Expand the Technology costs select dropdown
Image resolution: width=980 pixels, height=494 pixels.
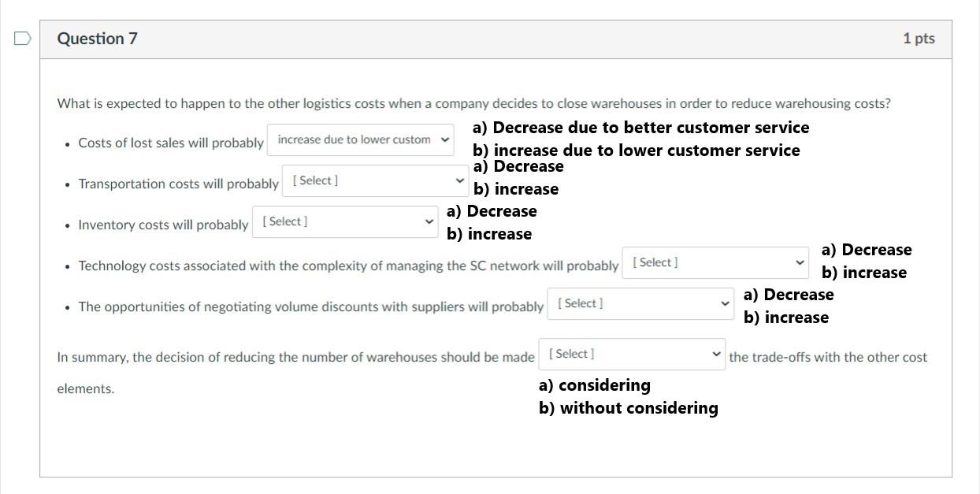point(715,263)
